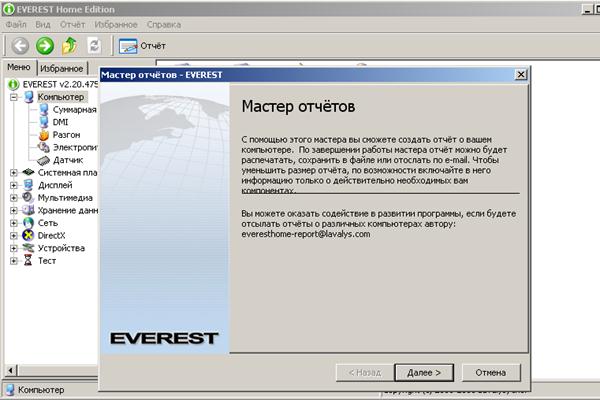Expand the Системная плата node
Viewport: 600px width, 400px height.
pos(14,173)
